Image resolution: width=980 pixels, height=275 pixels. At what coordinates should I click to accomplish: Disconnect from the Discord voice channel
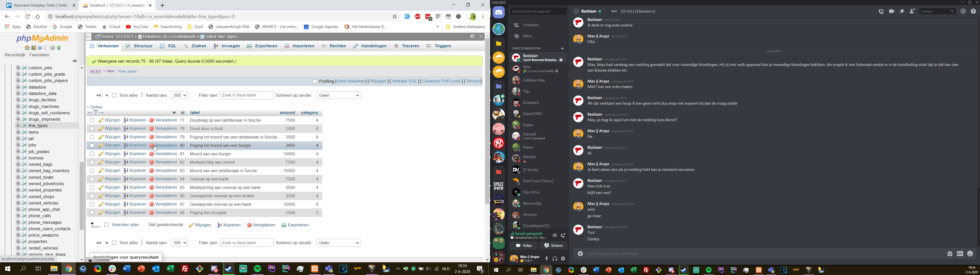(563, 236)
